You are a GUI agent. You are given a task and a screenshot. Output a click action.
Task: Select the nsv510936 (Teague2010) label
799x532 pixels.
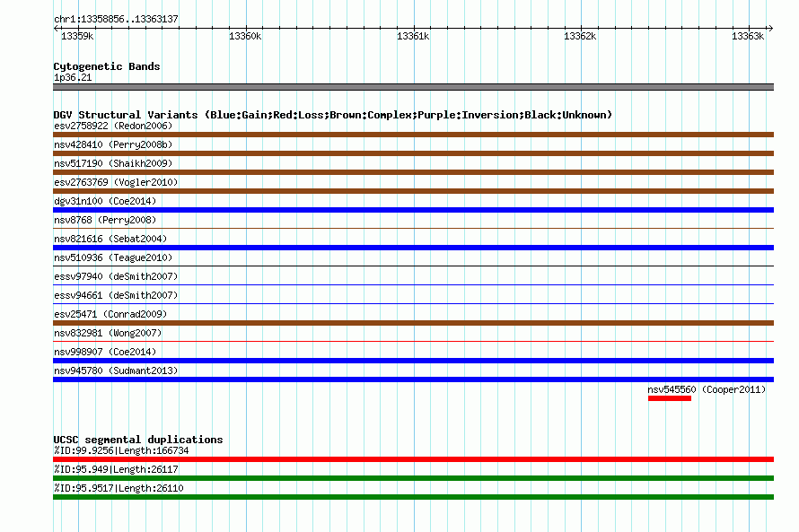click(113, 257)
